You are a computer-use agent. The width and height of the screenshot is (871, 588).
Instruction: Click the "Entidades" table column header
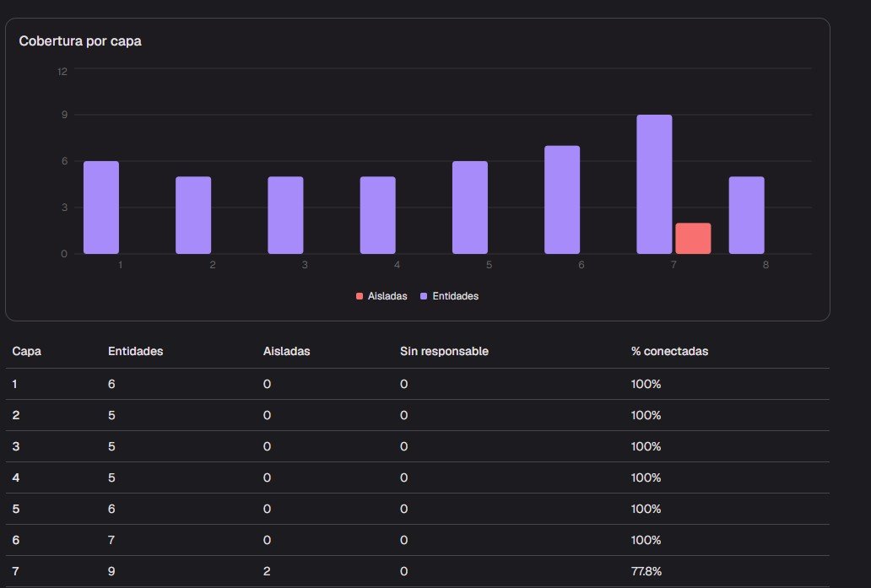click(x=136, y=351)
